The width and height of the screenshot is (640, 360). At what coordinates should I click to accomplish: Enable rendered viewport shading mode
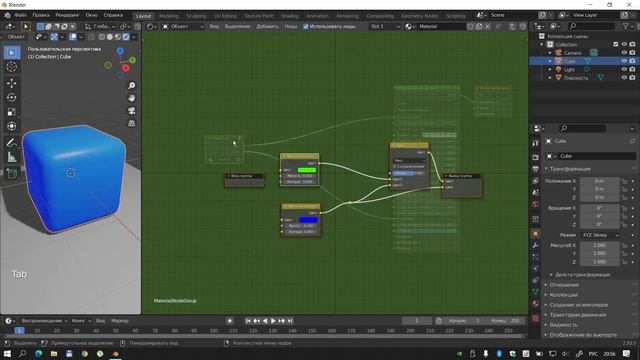(126, 37)
